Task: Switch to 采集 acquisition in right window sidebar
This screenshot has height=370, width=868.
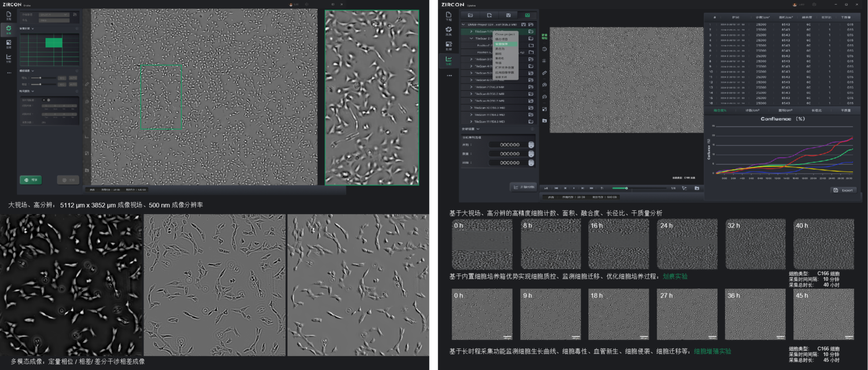Action: 448,31
